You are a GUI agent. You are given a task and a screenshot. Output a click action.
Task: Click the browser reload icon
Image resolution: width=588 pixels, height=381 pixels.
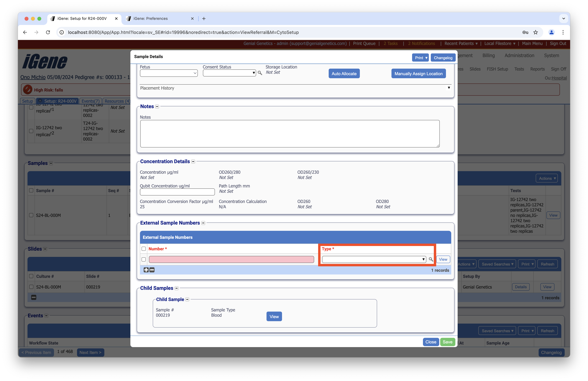[x=48, y=32]
